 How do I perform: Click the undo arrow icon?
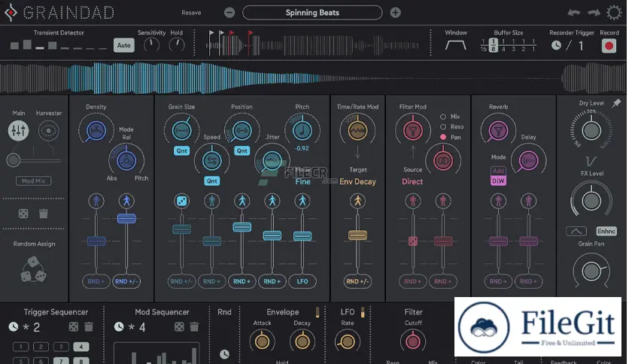573,13
